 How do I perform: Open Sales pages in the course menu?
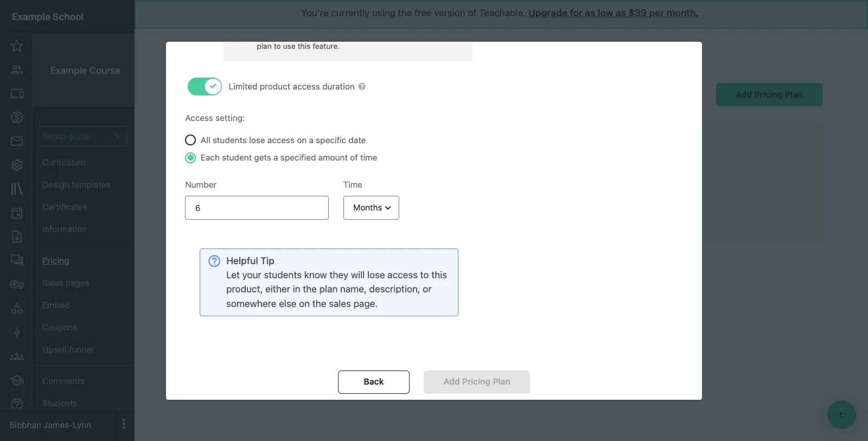66,283
